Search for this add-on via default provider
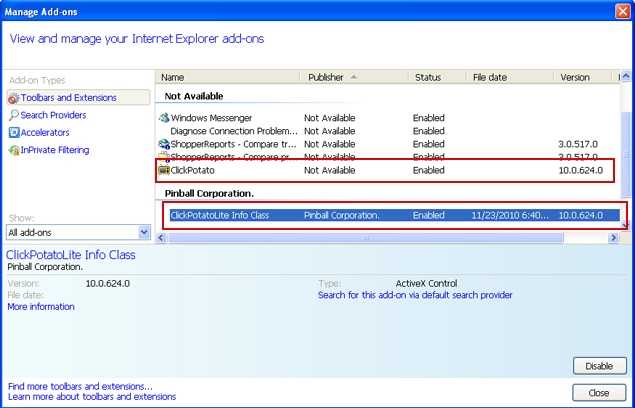This screenshot has width=635, height=408. (415, 295)
